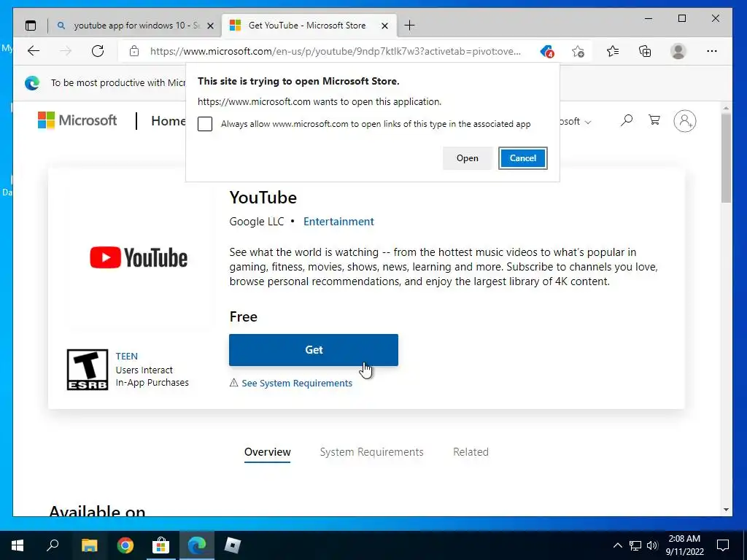
Task: Refresh the page with the reload icon
Action: (98, 51)
